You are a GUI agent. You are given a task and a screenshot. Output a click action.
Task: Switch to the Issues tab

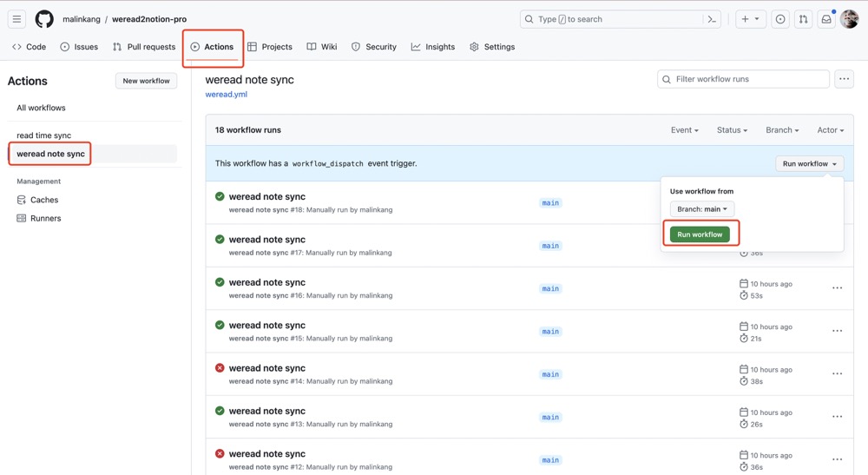click(79, 47)
